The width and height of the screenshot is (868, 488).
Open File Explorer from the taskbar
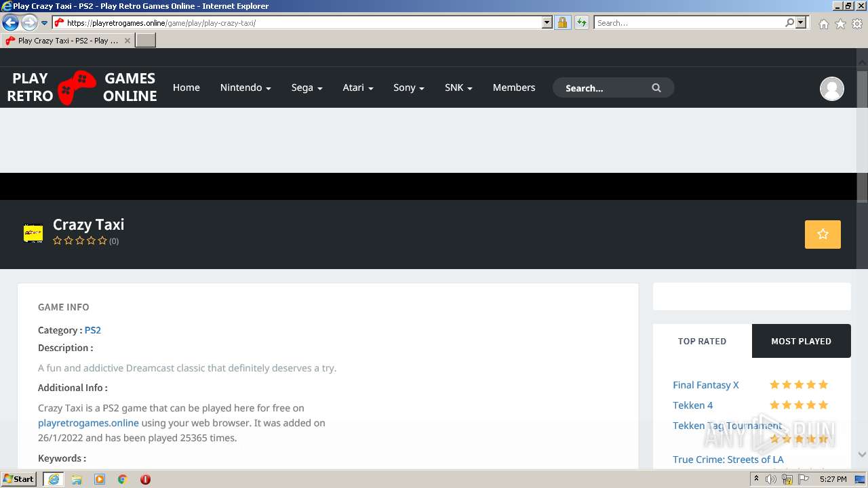point(77,479)
